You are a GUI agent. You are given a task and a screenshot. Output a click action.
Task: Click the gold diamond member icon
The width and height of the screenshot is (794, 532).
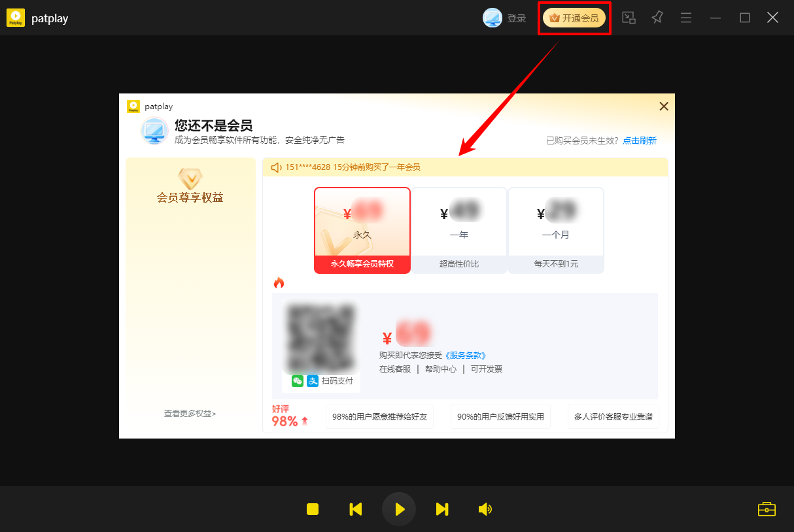[190, 178]
